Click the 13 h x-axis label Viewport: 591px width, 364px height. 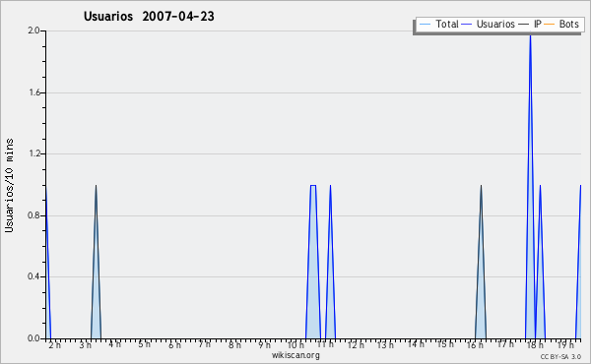click(x=385, y=344)
